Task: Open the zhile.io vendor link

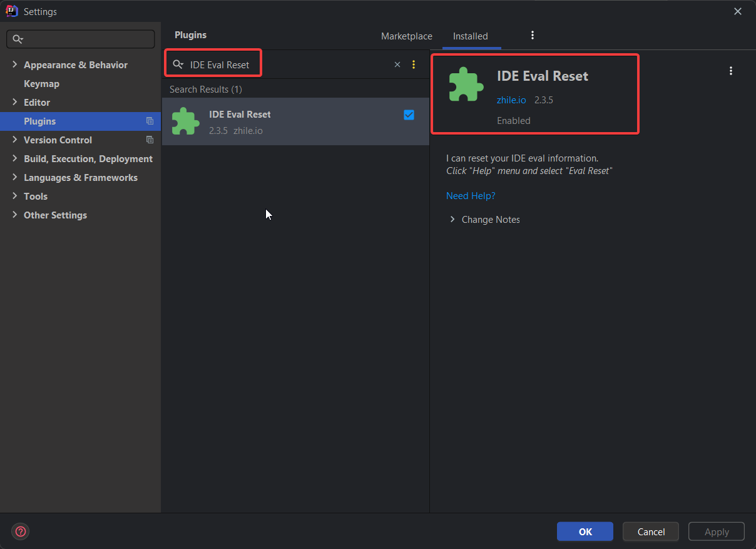Action: [x=511, y=100]
